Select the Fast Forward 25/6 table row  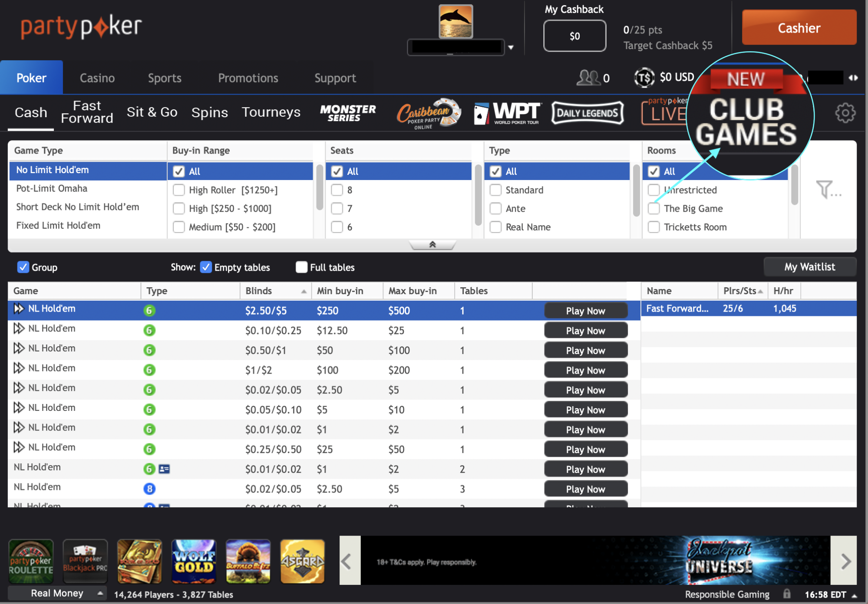[x=749, y=309]
